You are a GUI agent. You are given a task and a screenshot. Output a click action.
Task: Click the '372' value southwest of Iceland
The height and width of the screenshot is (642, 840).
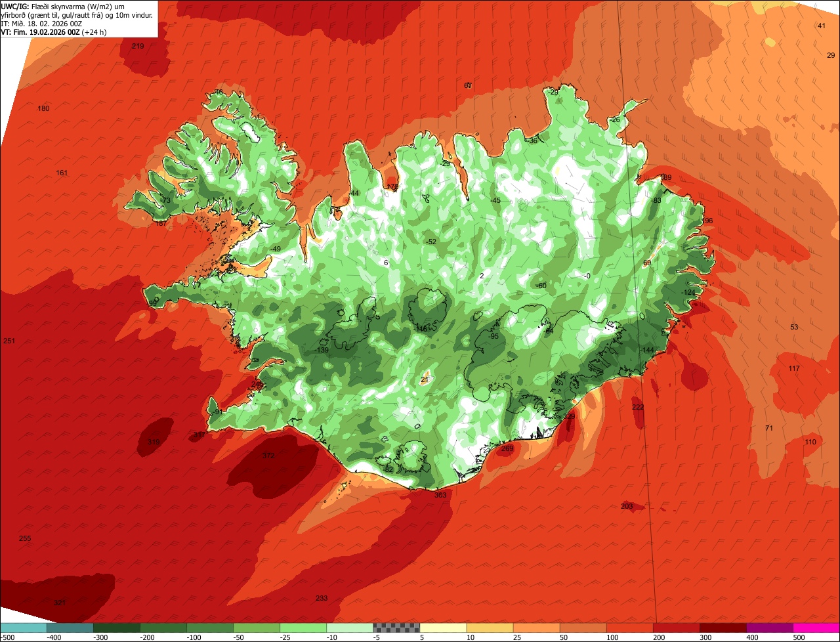coord(268,456)
